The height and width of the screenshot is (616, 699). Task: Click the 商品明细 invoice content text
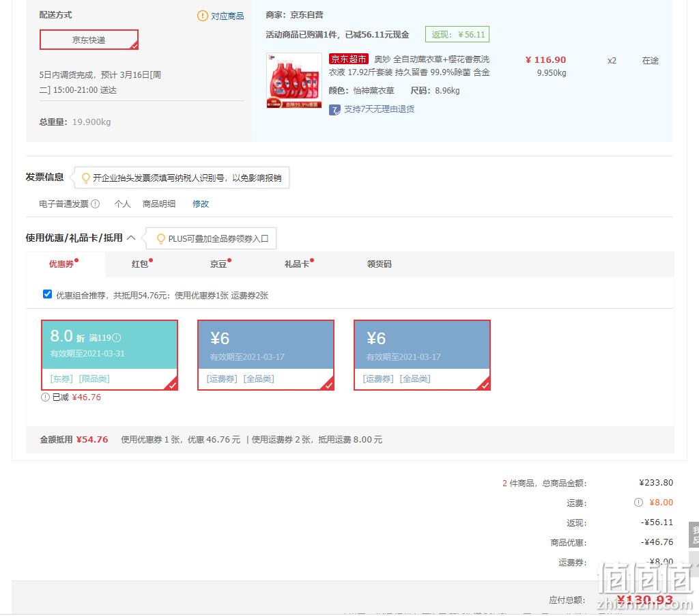coord(158,204)
